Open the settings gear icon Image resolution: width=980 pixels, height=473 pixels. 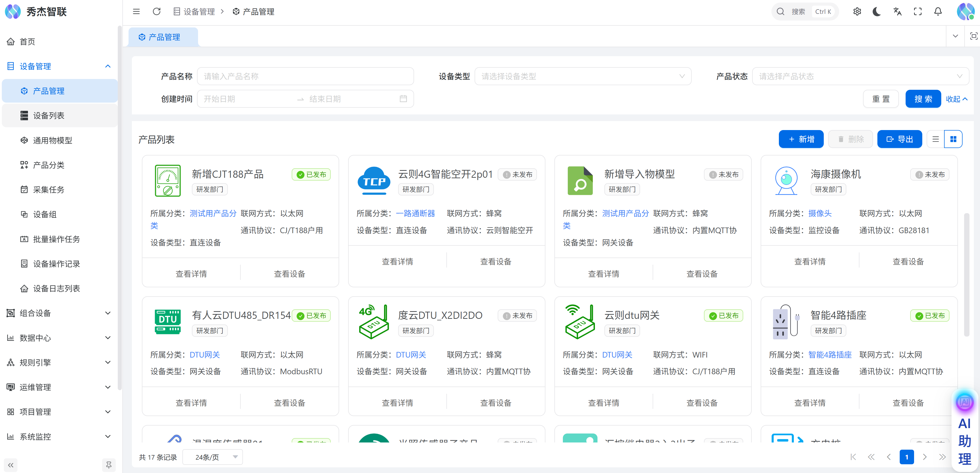click(857, 12)
